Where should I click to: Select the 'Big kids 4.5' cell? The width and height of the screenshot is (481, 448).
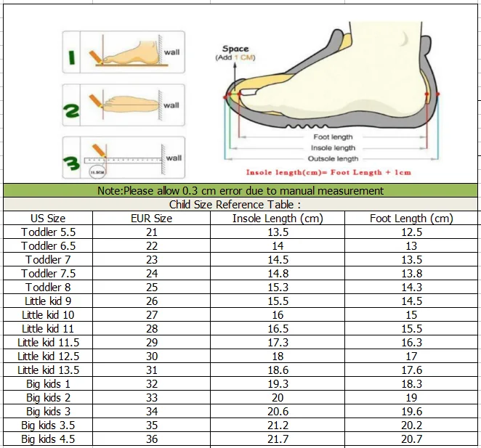[x=48, y=439]
